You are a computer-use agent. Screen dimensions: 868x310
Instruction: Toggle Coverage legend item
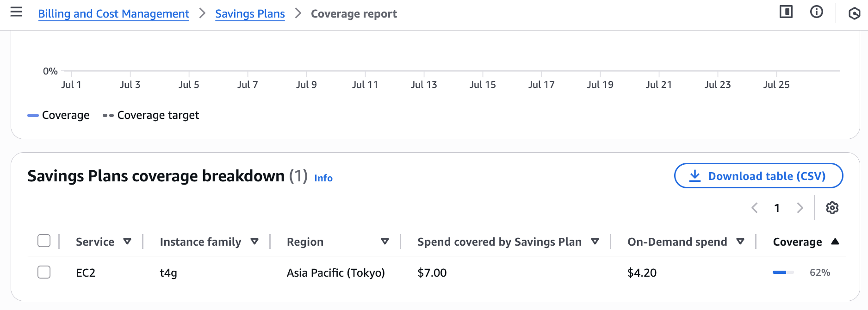(59, 115)
